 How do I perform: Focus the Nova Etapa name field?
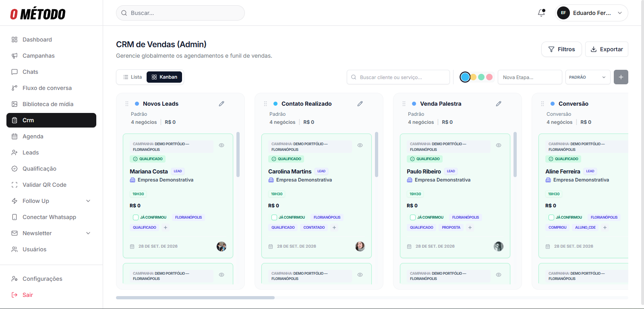click(x=530, y=77)
